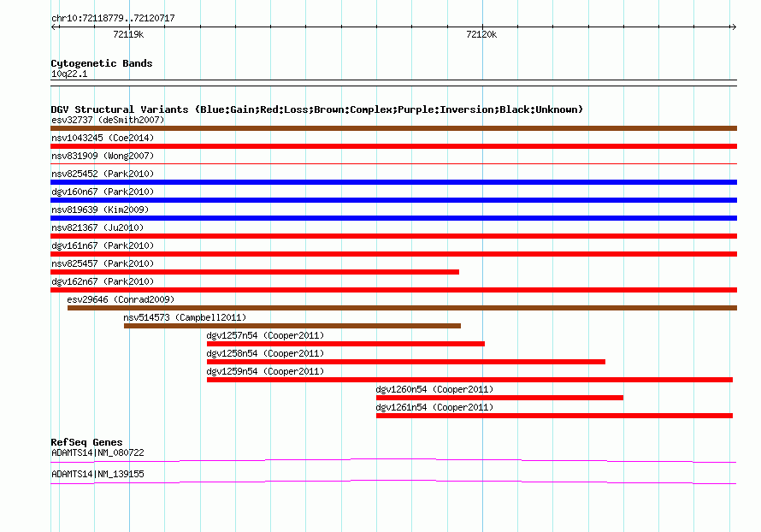The image size is (761, 532).
Task: Open the dgv1260n54 (Cooper2011) label
Action: point(435,389)
